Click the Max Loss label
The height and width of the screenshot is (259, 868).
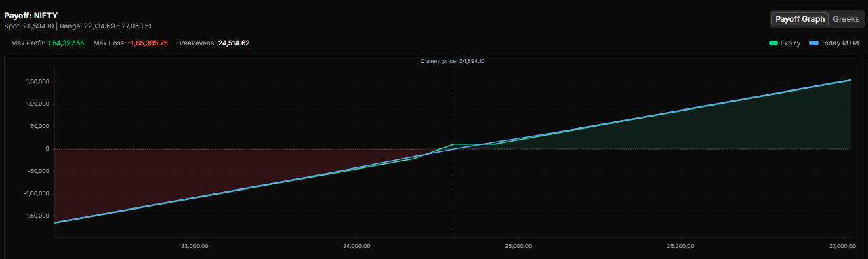coord(109,43)
